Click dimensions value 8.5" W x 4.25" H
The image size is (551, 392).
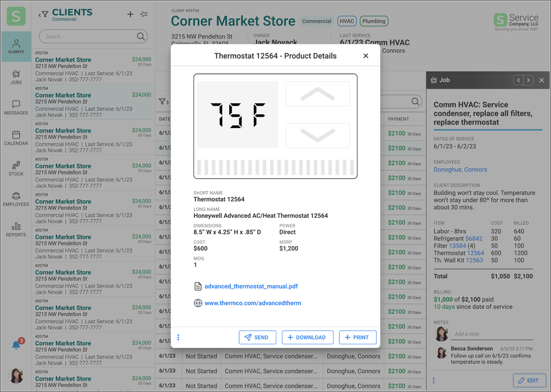pyautogui.click(x=227, y=232)
